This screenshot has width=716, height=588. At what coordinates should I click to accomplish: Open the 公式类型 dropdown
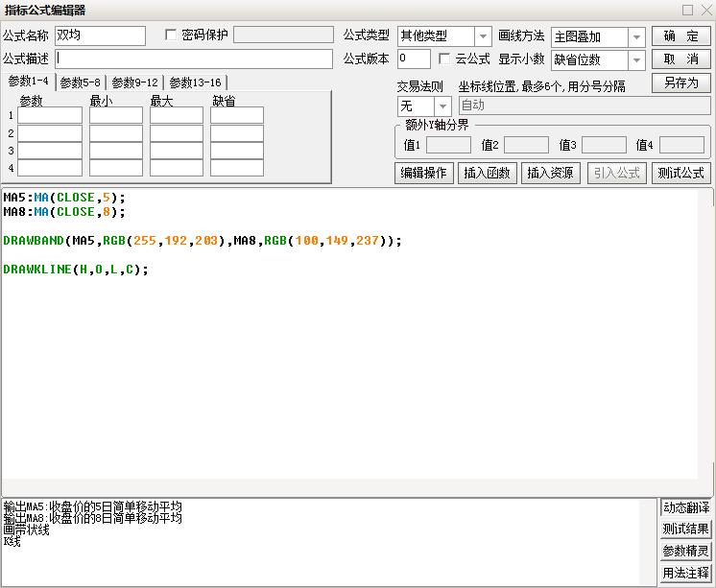click(x=483, y=36)
